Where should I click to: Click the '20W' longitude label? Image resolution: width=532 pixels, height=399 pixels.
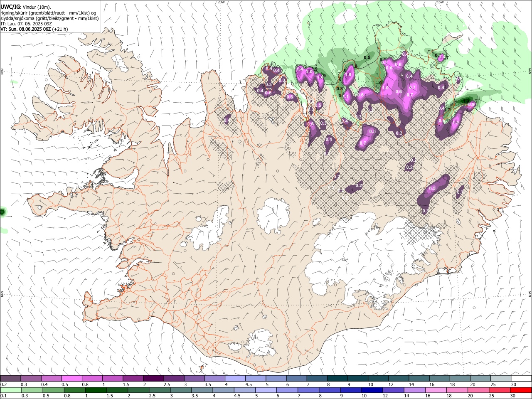pyautogui.click(x=221, y=2)
